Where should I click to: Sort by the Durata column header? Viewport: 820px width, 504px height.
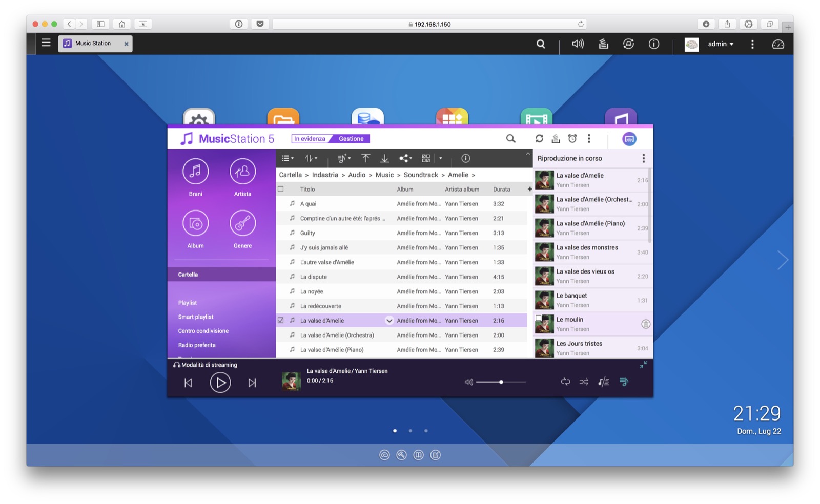pos(502,190)
